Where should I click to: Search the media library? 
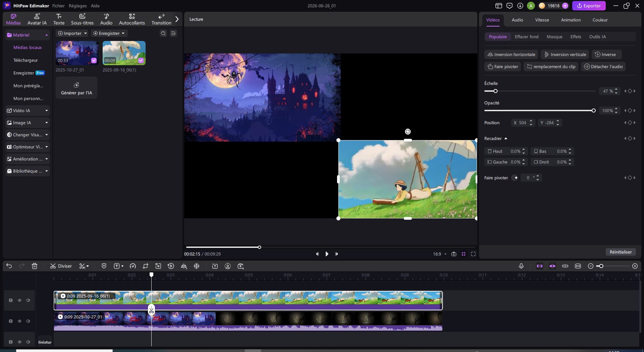[163, 33]
